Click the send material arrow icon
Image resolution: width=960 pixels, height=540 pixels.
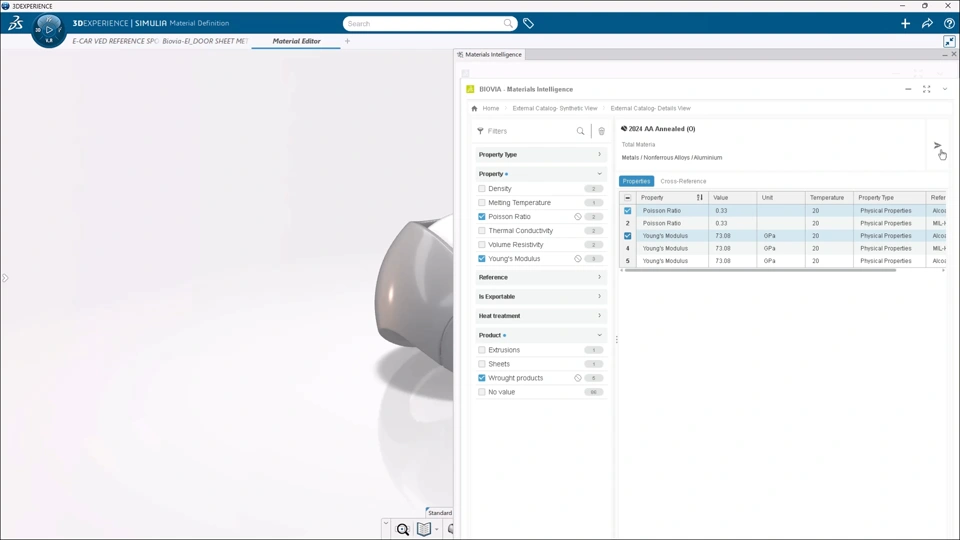(x=937, y=145)
